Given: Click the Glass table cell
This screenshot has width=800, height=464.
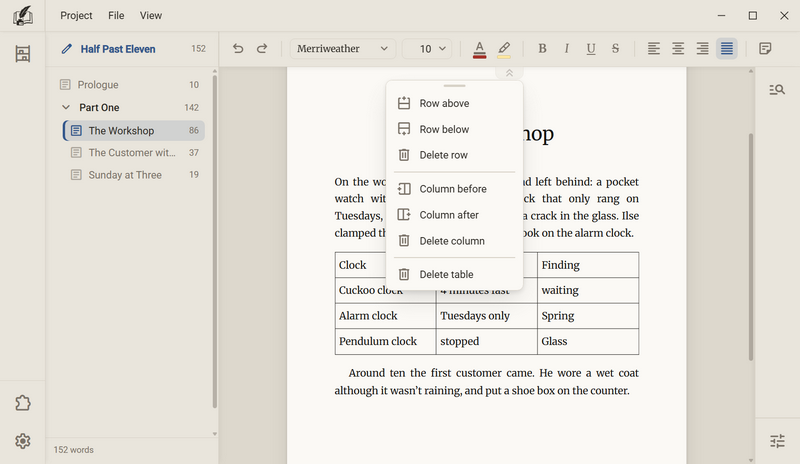Looking at the screenshot, I should point(588,341).
